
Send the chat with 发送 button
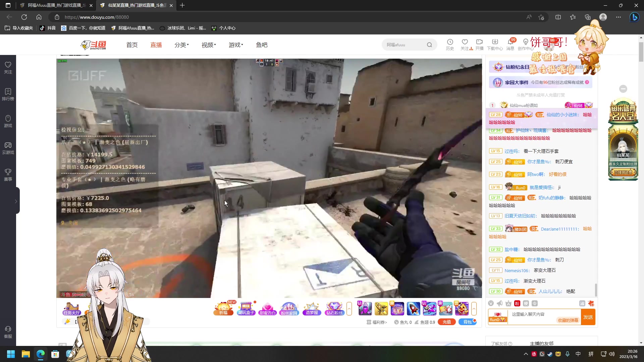click(x=588, y=317)
